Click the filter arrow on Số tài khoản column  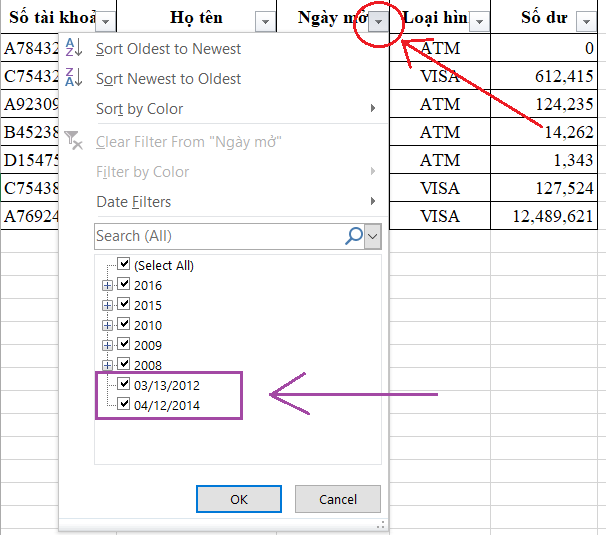[106, 22]
